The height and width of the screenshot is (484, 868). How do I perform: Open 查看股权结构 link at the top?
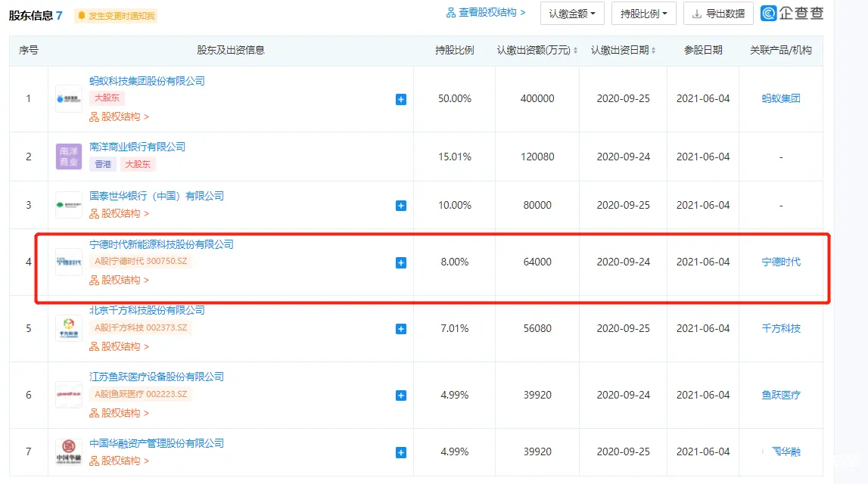coord(486,13)
